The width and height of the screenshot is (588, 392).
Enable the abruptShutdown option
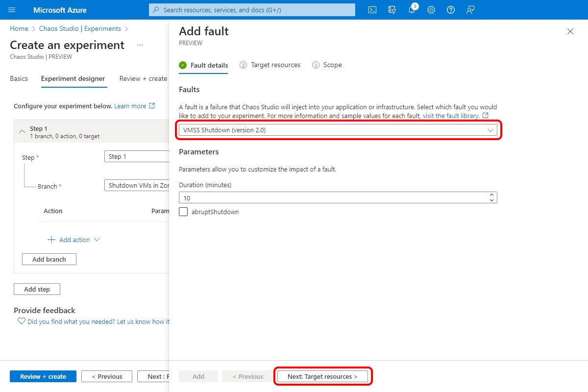click(x=183, y=212)
